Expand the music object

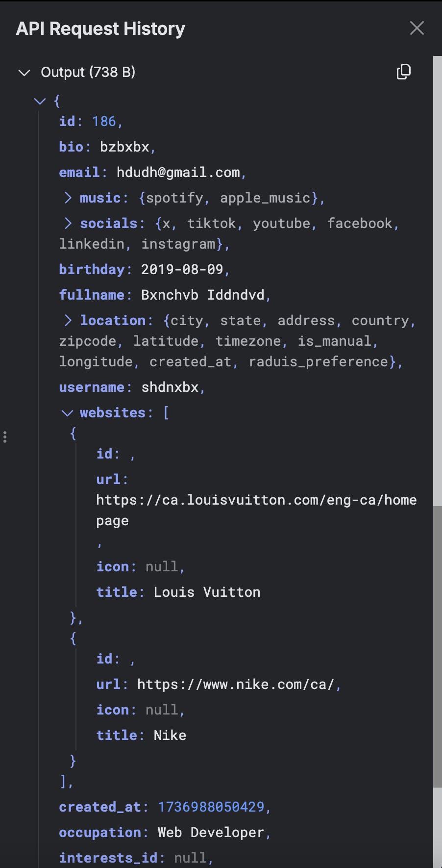coord(68,198)
